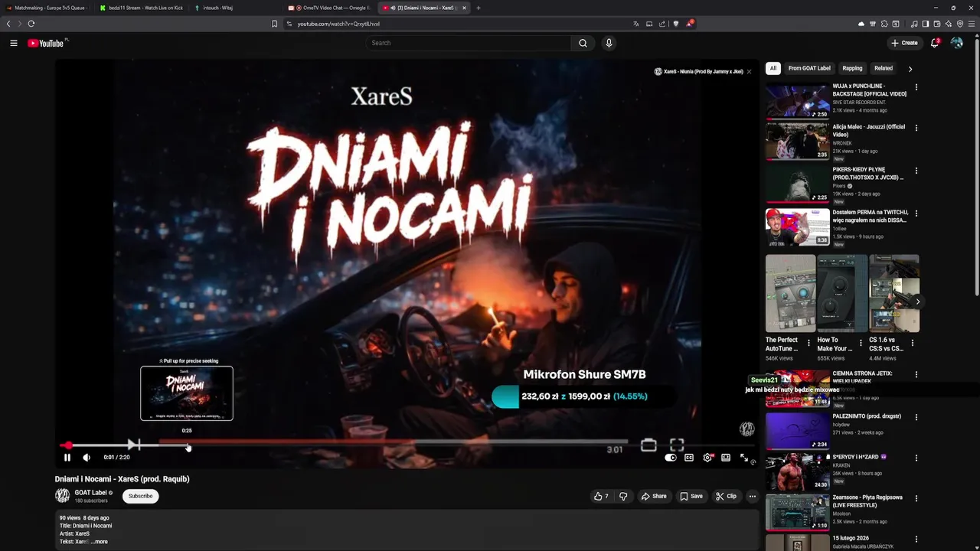This screenshot has height=551, width=980.
Task: Open the browser main menu
Action: [972, 24]
